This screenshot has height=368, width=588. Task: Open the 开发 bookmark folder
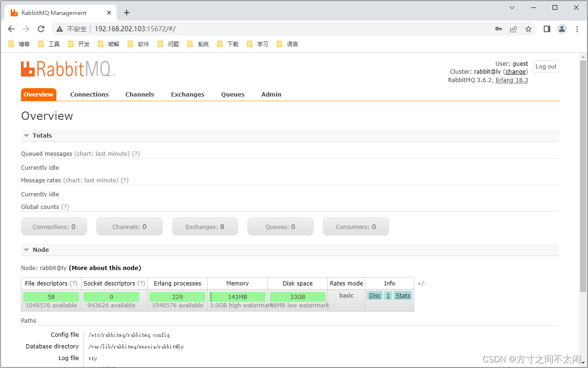pyautogui.click(x=79, y=44)
